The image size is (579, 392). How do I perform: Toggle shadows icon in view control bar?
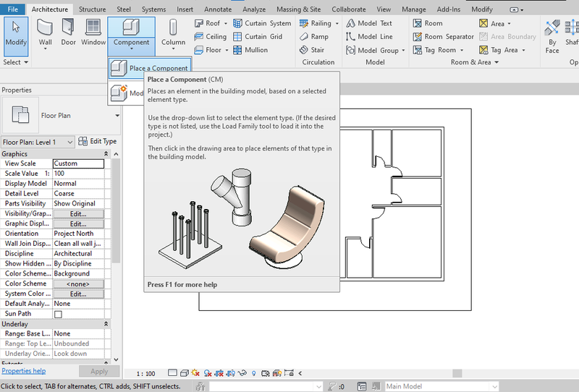pos(207,373)
